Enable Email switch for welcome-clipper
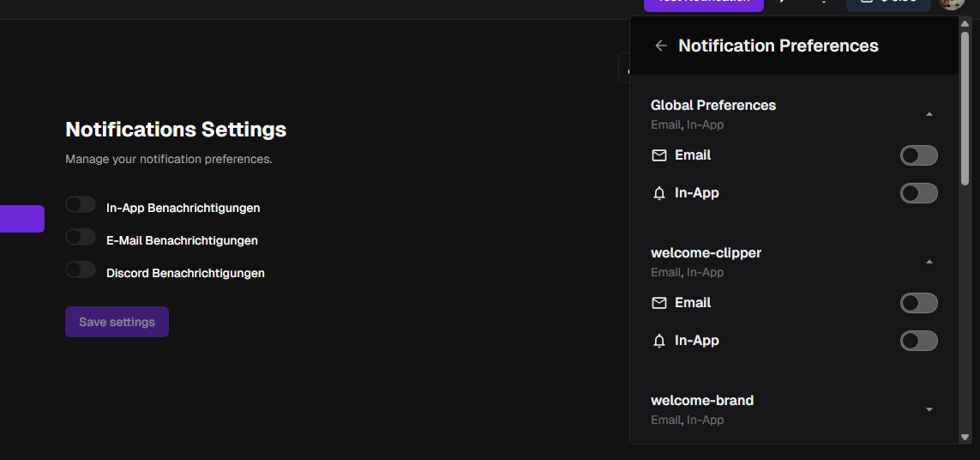 [x=918, y=303]
